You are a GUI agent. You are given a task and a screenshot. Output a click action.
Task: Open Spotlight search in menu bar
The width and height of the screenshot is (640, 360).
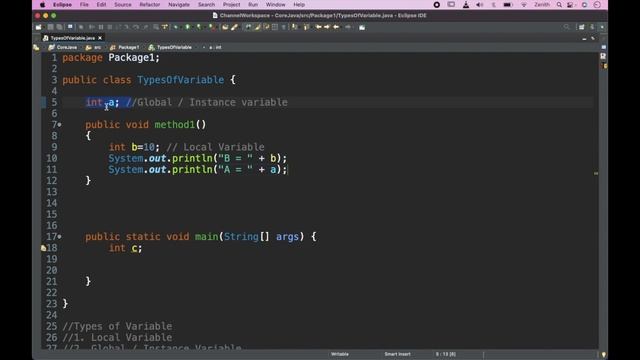(559, 4)
